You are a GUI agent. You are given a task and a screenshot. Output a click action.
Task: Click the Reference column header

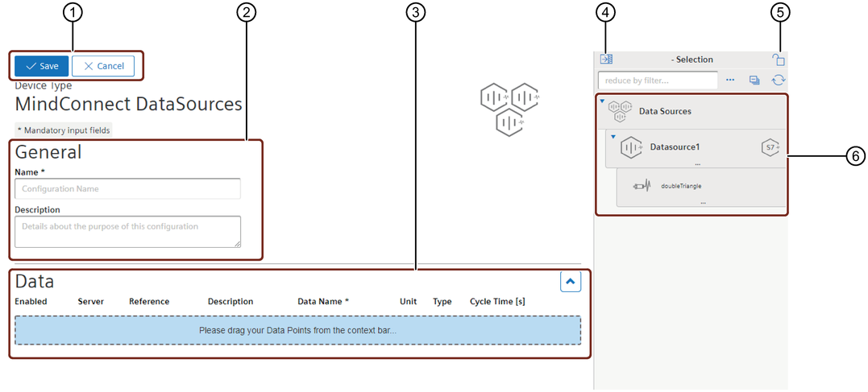[x=149, y=301]
